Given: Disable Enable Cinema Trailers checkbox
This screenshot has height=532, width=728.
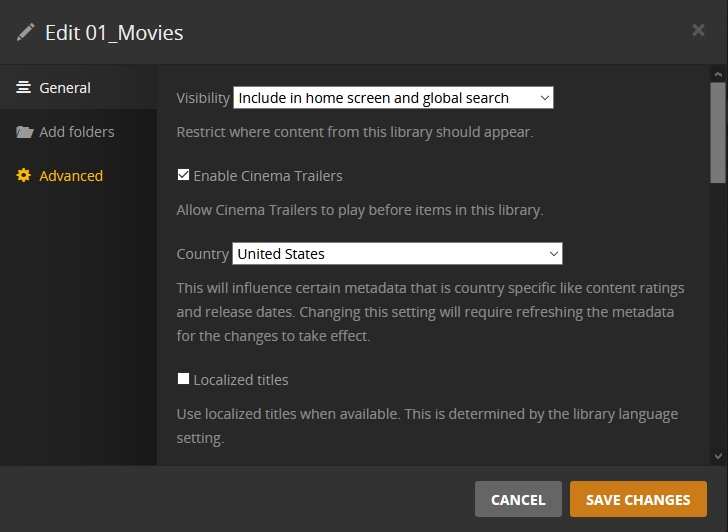Looking at the screenshot, I should pyautogui.click(x=183, y=175).
